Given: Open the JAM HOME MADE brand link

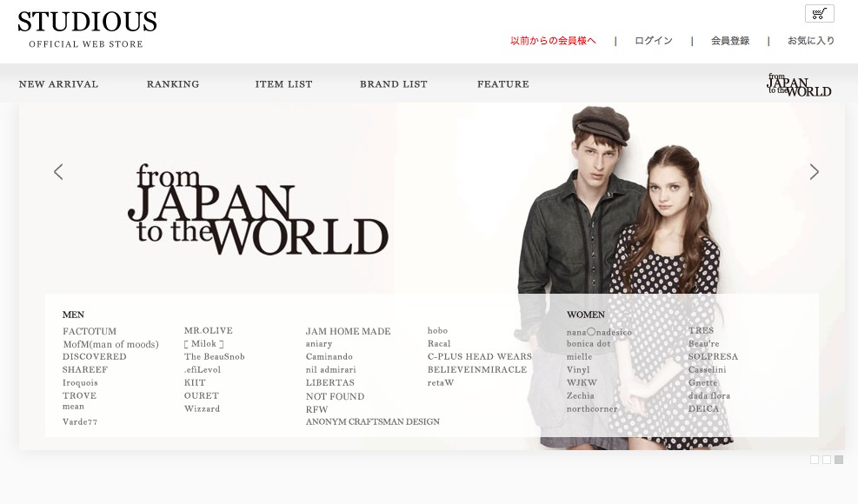Looking at the screenshot, I should coord(348,332).
